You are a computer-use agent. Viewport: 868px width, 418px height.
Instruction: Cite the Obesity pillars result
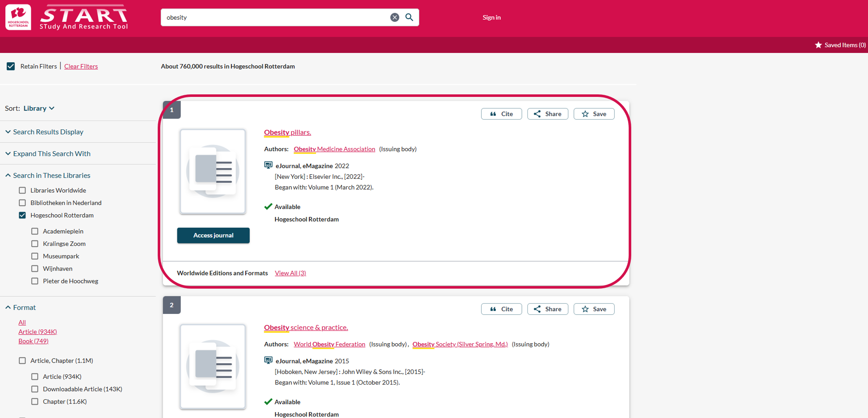[x=501, y=114]
